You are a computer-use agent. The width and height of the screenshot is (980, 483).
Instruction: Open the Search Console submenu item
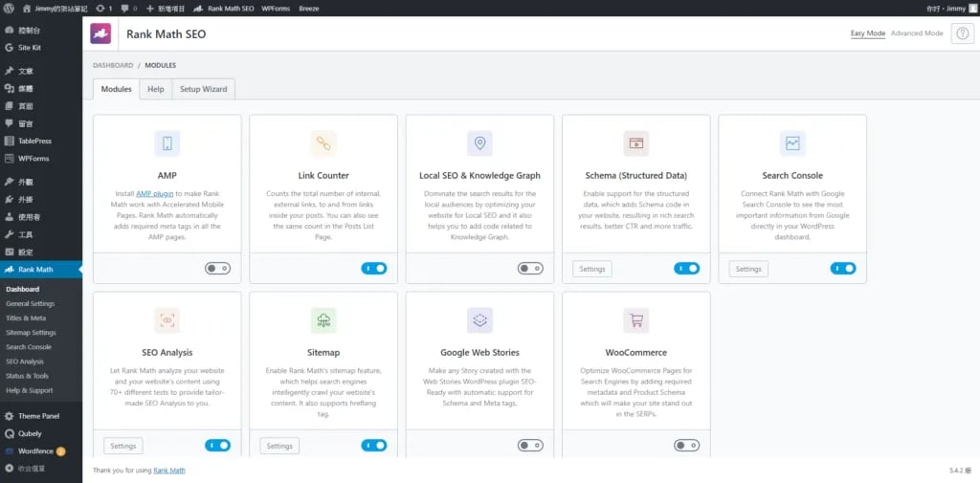pos(29,347)
